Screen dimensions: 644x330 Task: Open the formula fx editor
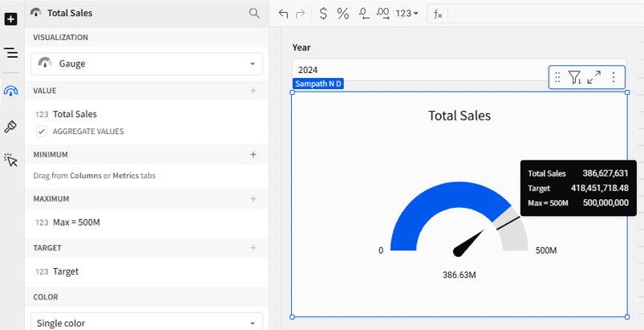438,13
